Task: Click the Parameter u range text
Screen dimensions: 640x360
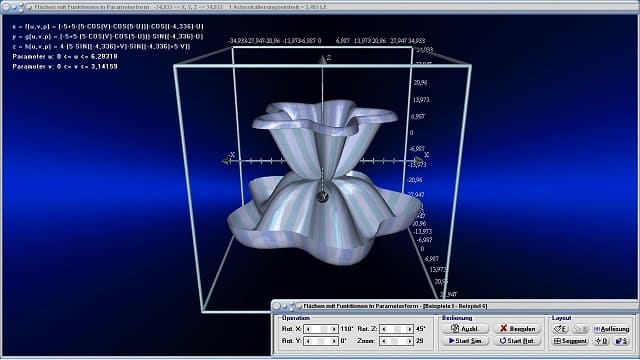Action: click(65, 56)
